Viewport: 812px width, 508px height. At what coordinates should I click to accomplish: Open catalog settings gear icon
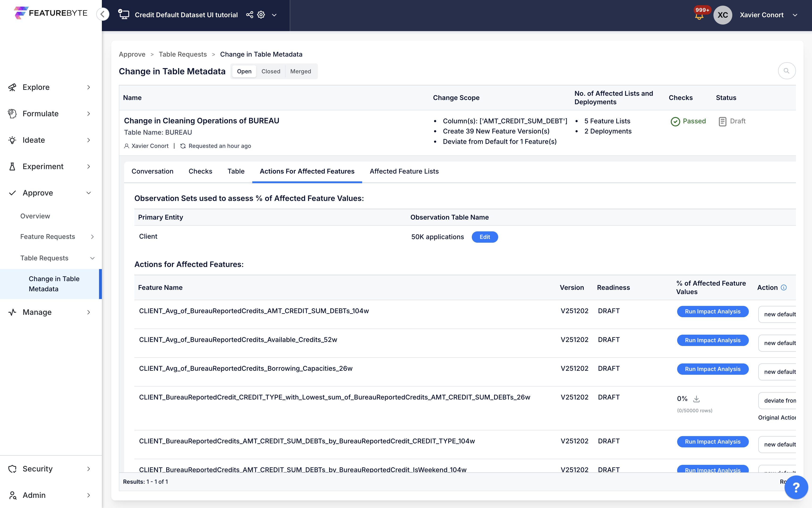pos(261,15)
